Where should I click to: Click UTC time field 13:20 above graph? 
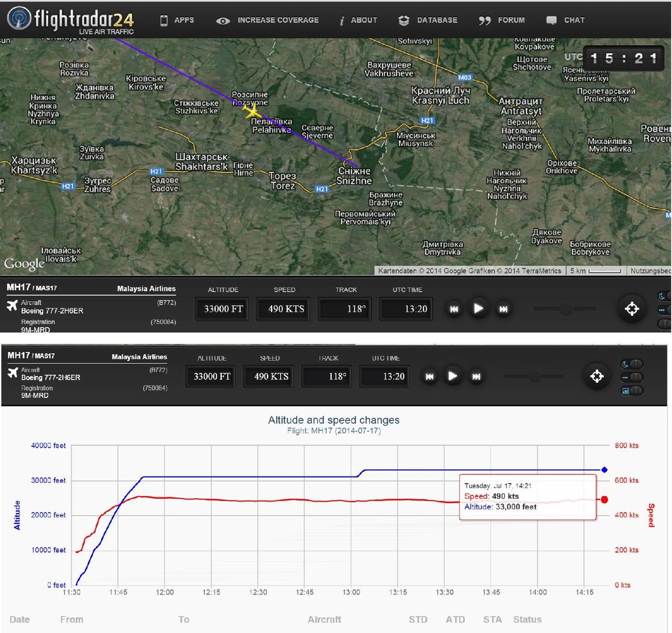385,377
